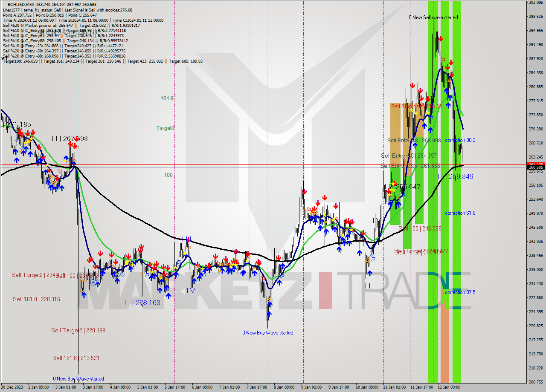Select the 'Sell %20 @ Market price' line
546x392 pixels.
[71, 25]
